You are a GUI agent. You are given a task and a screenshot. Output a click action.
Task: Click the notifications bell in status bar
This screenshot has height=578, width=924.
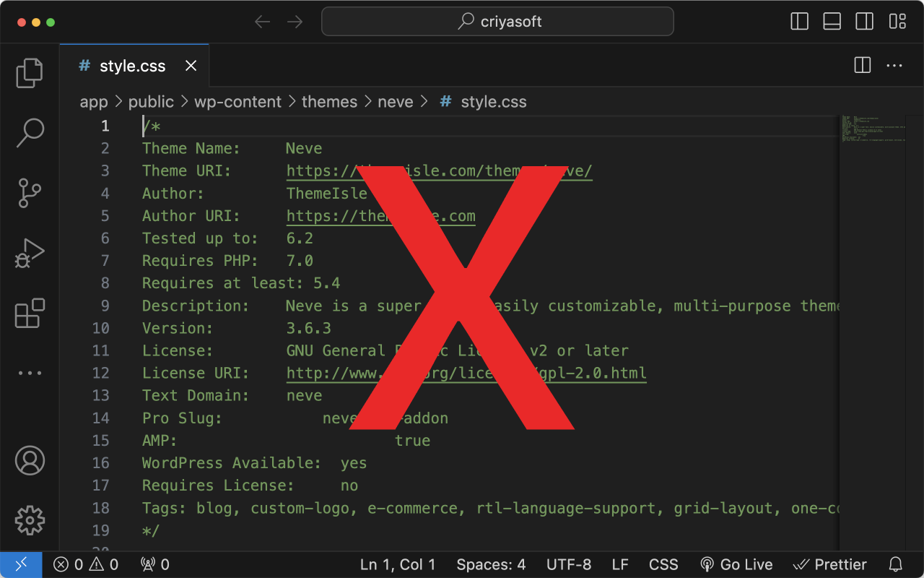pyautogui.click(x=895, y=564)
